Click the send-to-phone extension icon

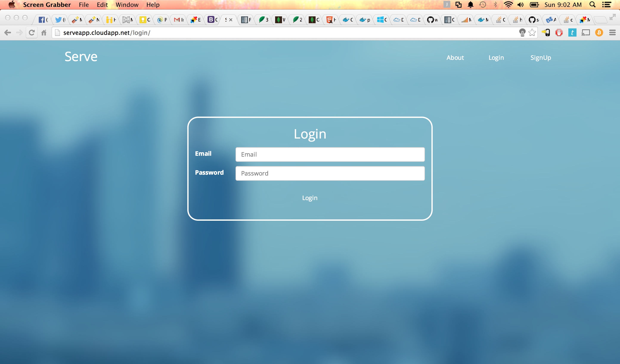pos(546,32)
